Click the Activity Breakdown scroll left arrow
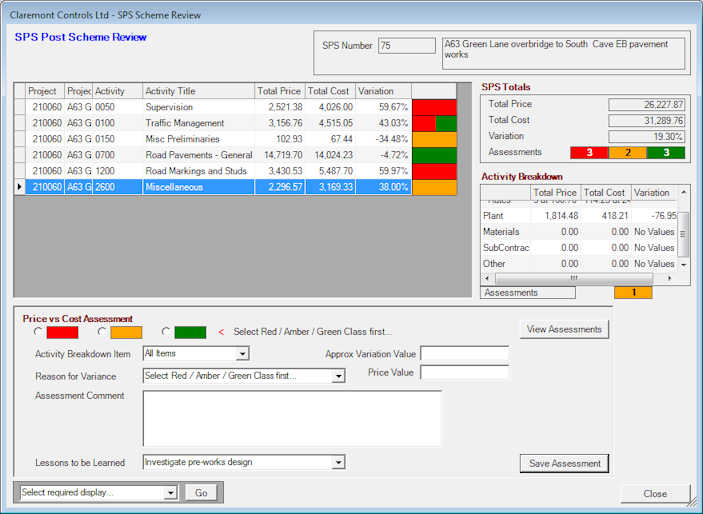The width and height of the screenshot is (703, 514). 488,279
